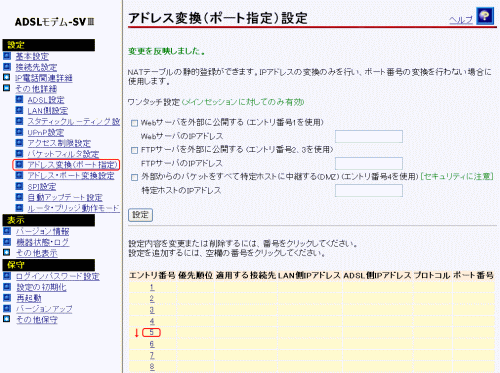The width and height of the screenshot is (500, 373).
Task: Collapse the その他詳細 tree section
Action: 7,88
